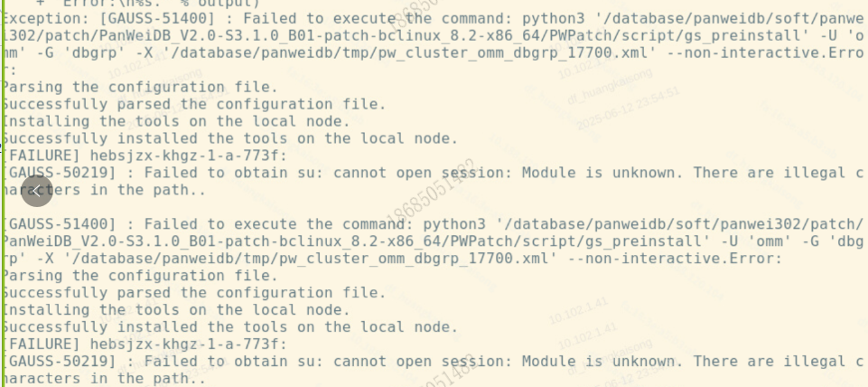Select the second FAILURE hebsjzx-khgz-1-a-773f line
The height and width of the screenshot is (387, 868).
tap(145, 345)
